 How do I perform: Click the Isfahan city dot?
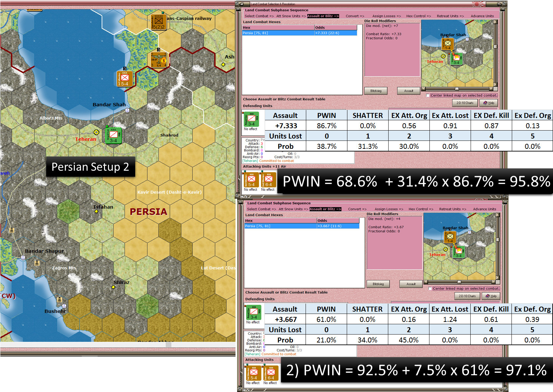click(x=96, y=211)
